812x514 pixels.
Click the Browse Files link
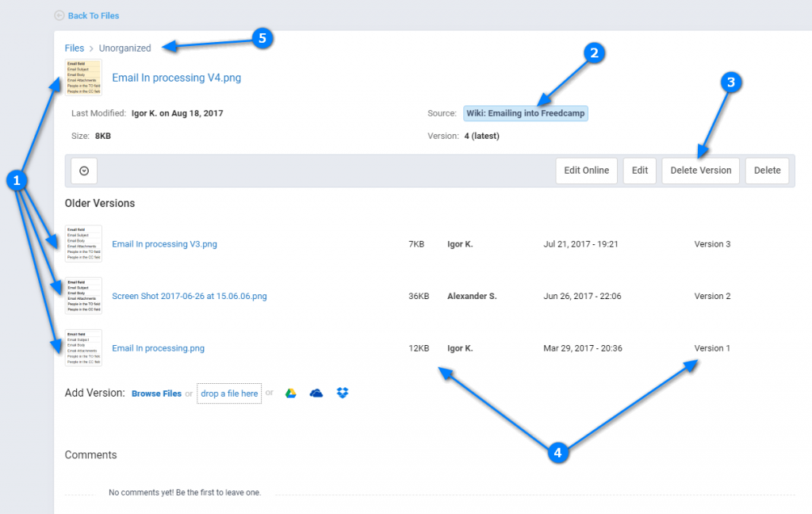(x=156, y=393)
